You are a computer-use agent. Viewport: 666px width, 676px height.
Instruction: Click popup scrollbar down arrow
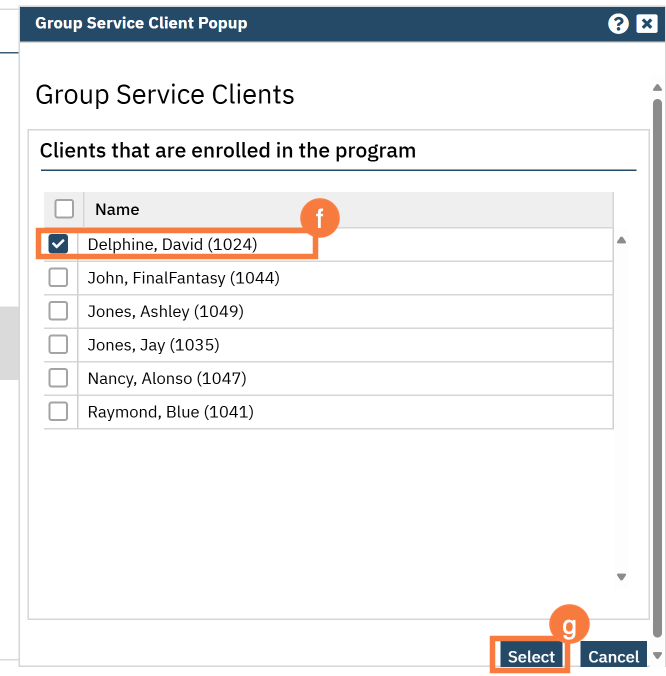click(x=657, y=656)
